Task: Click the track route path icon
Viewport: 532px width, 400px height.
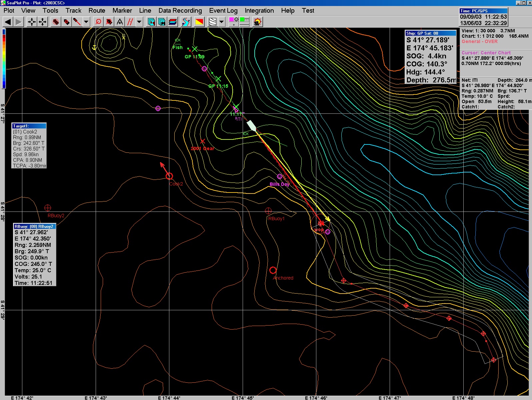Action: (x=186, y=22)
